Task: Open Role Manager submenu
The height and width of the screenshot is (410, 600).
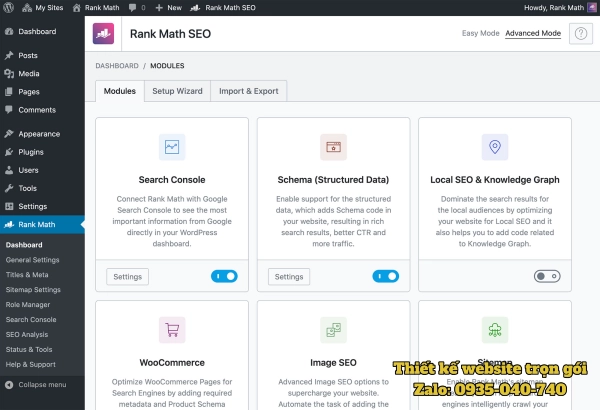Action: (28, 305)
